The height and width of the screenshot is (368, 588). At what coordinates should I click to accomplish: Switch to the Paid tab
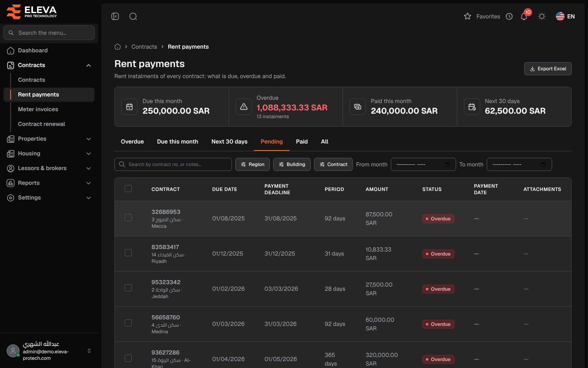[x=302, y=141]
